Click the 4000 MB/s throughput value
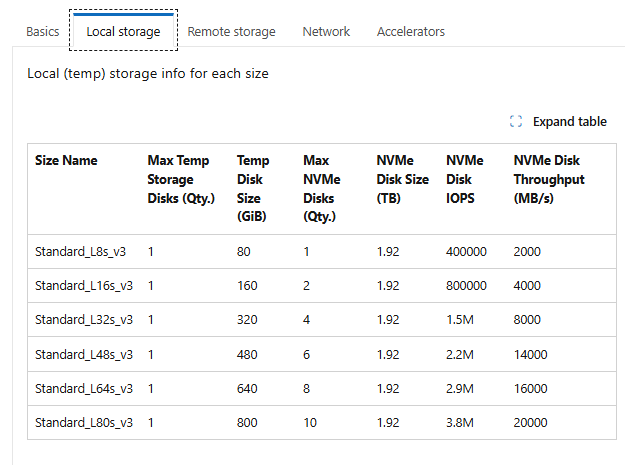The width and height of the screenshot is (625, 465). [x=527, y=286]
